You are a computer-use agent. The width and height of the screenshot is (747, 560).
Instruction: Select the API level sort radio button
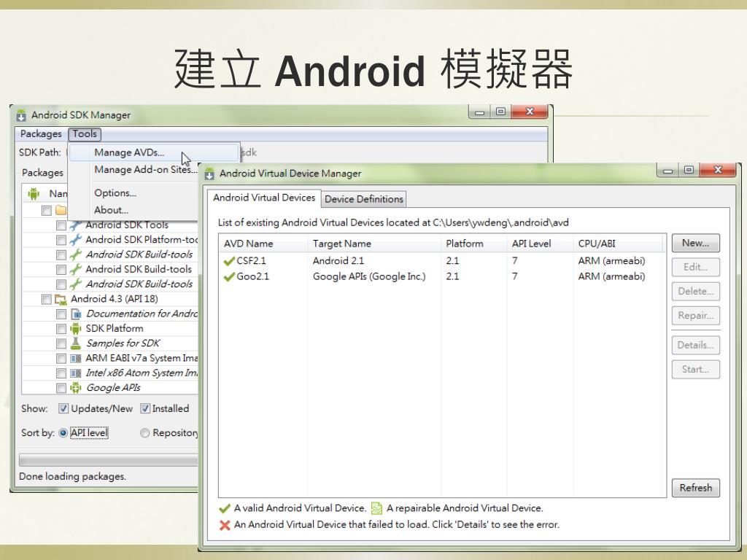point(63,433)
